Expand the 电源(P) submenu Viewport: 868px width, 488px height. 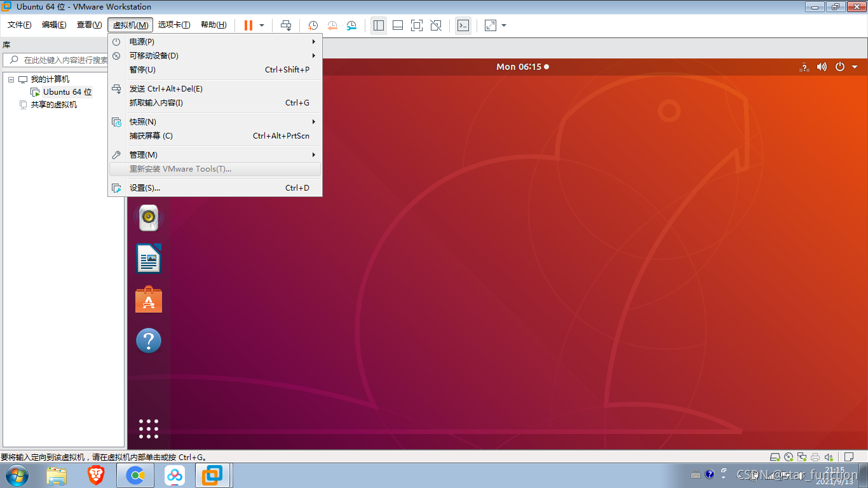[x=215, y=41]
